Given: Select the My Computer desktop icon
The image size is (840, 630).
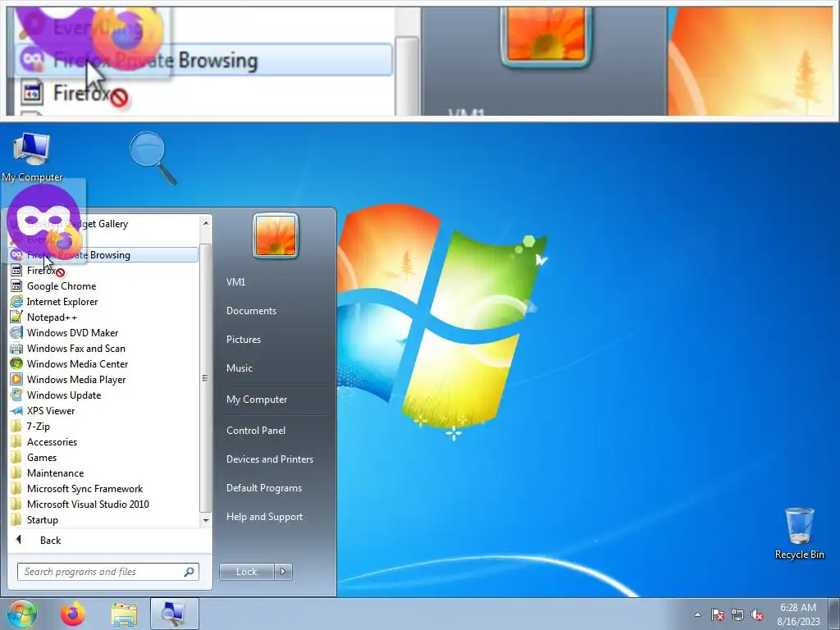Looking at the screenshot, I should (x=32, y=157).
